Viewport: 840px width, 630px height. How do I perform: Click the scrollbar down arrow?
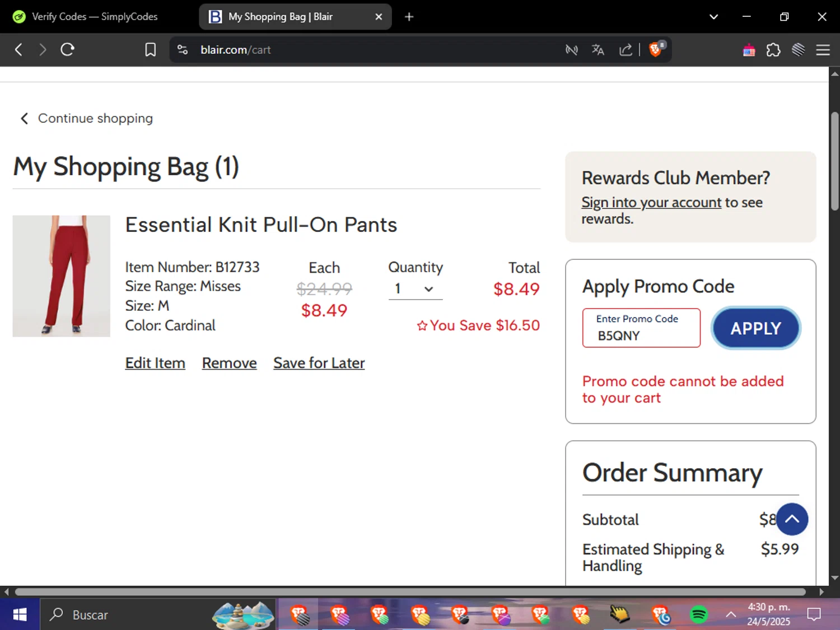(834, 578)
